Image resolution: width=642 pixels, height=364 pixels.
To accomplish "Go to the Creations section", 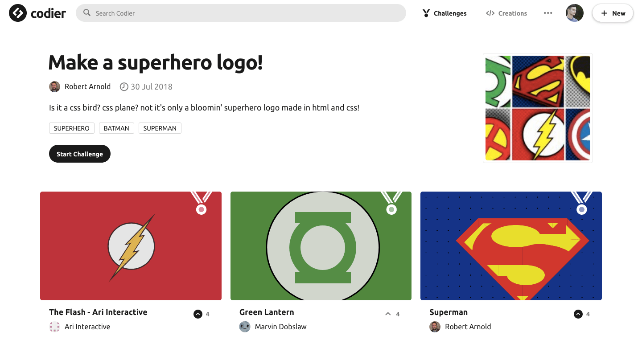I will point(512,13).
